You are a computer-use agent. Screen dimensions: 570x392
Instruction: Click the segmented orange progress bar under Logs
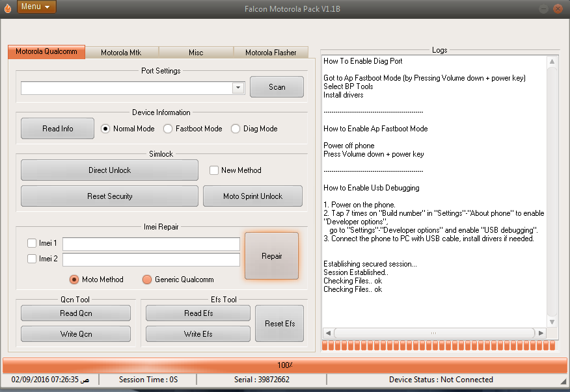click(x=439, y=345)
